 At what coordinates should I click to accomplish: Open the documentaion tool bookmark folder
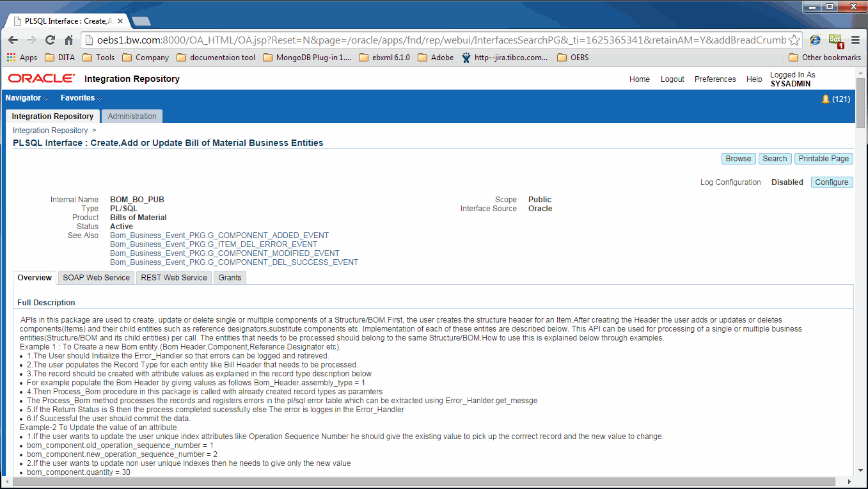(216, 57)
